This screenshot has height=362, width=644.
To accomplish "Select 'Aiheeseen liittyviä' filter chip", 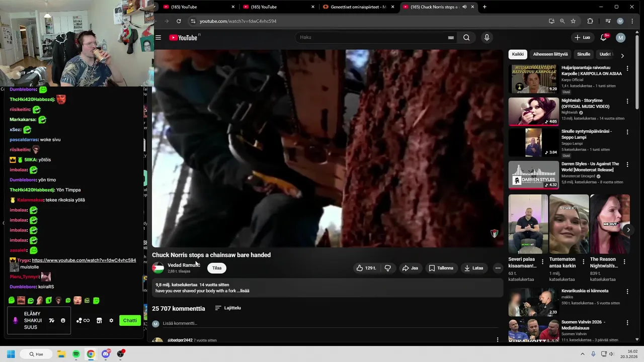I will point(550,54).
